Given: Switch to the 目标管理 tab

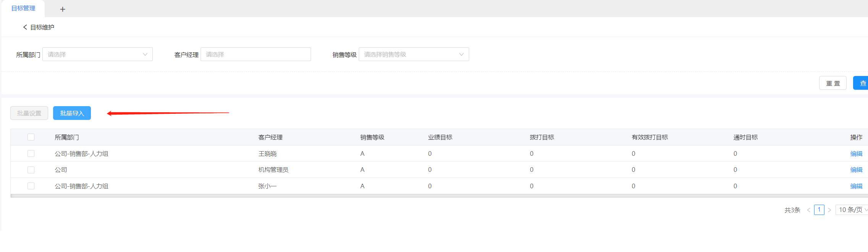Looking at the screenshot, I should coord(23,8).
